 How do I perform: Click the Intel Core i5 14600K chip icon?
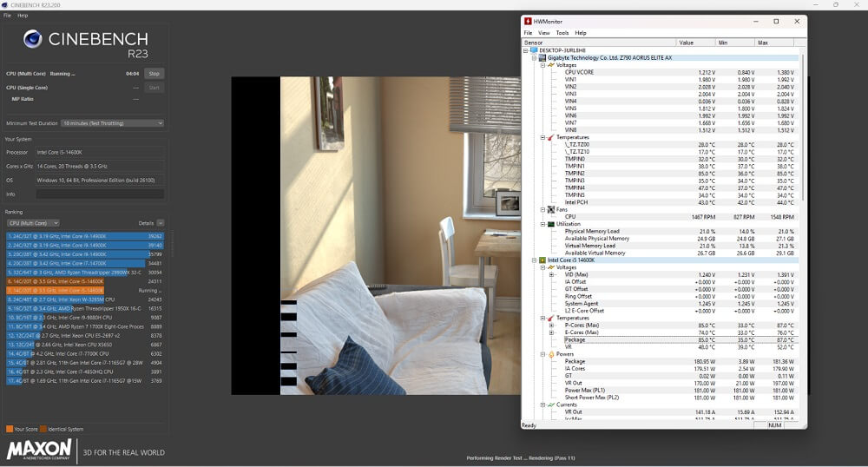pyautogui.click(x=542, y=260)
